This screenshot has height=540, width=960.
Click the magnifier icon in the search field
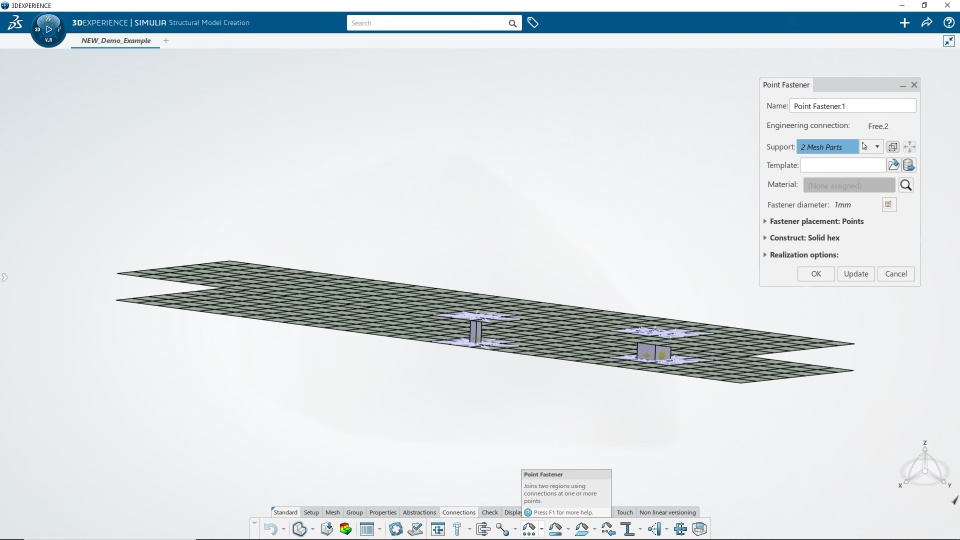512,23
